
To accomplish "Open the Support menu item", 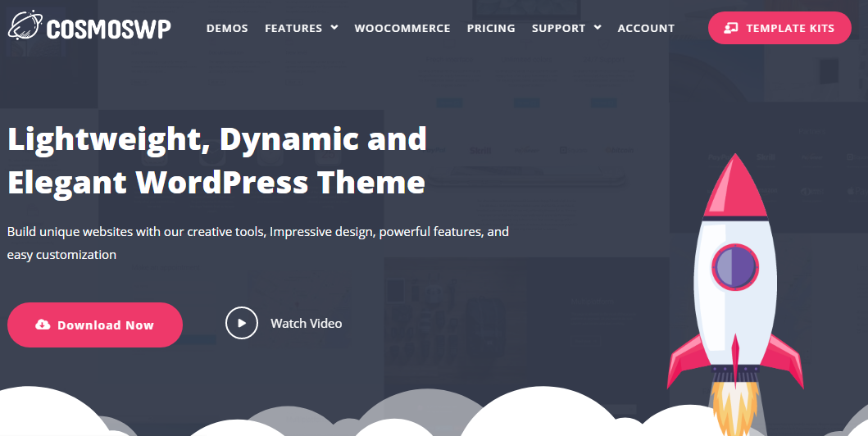I will click(558, 28).
